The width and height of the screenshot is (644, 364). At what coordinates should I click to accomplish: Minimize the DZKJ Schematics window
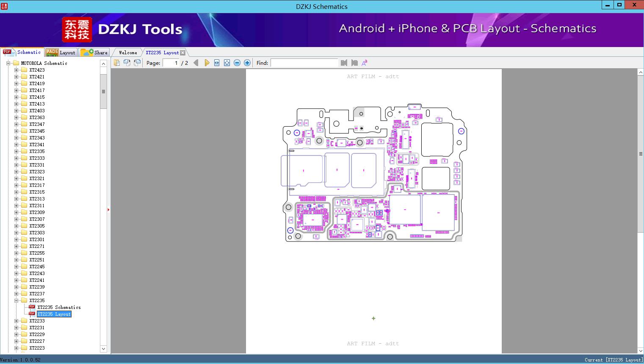point(608,5)
